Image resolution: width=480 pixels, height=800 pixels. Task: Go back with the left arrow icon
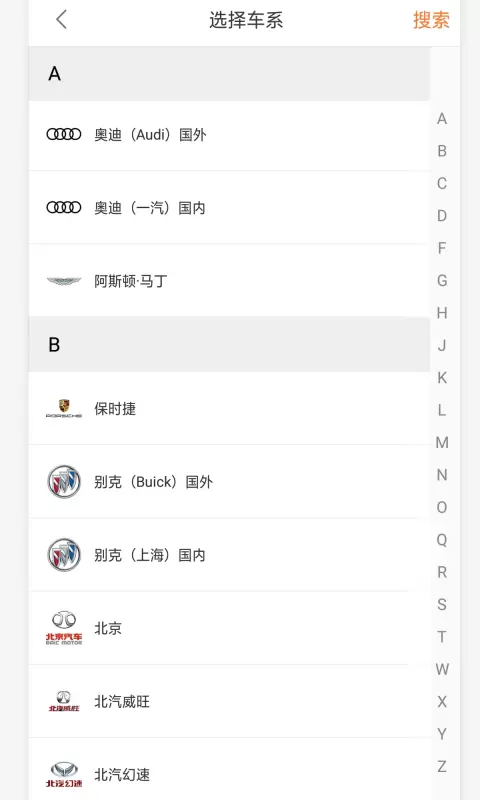[61, 20]
